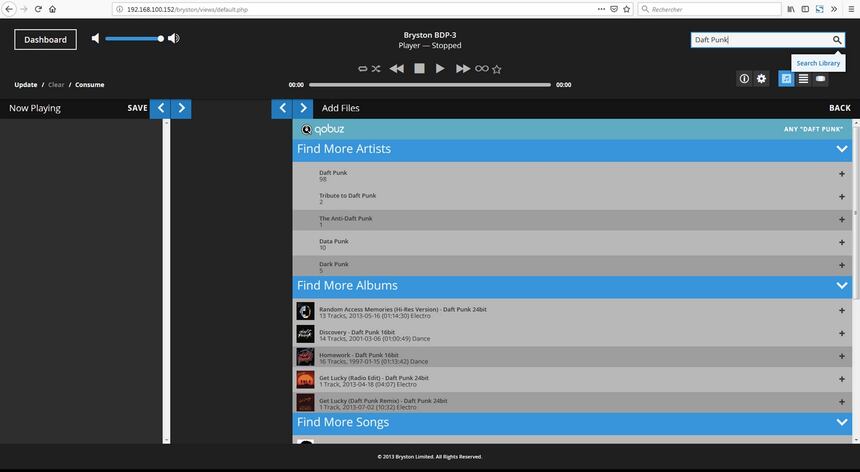Add Discovery album with plus icon
This screenshot has width=860, height=472.
[841, 333]
